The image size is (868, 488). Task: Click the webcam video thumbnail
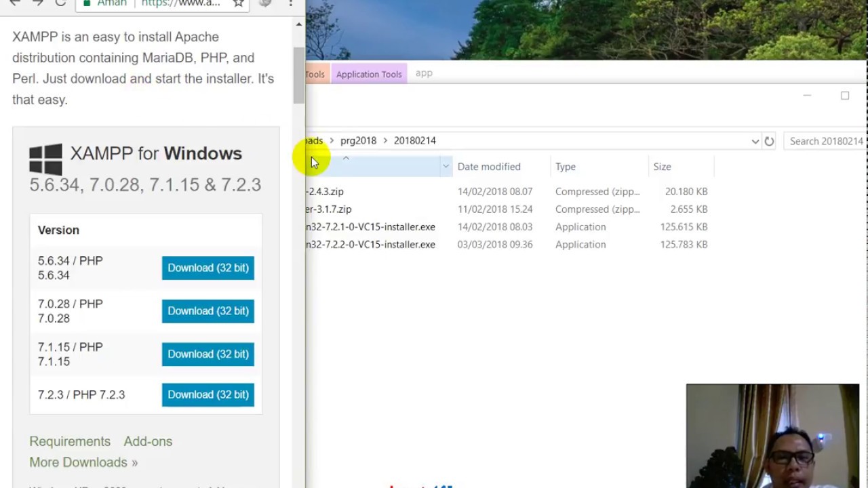772,436
